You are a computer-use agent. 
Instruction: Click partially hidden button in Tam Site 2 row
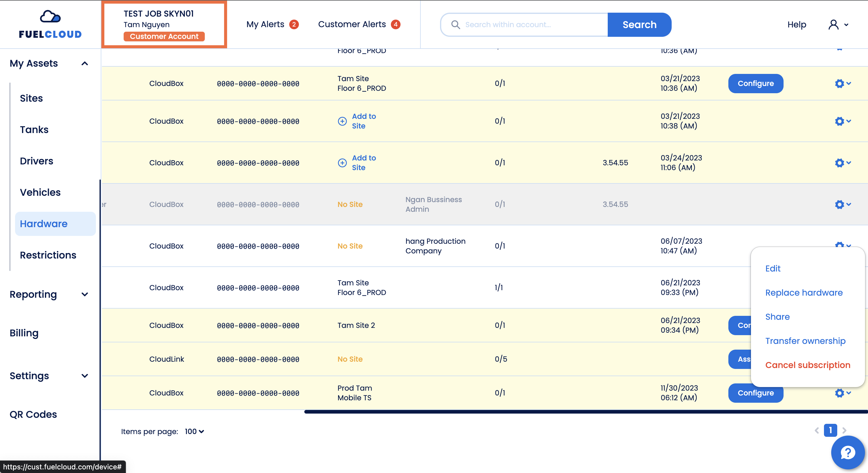pos(740,325)
